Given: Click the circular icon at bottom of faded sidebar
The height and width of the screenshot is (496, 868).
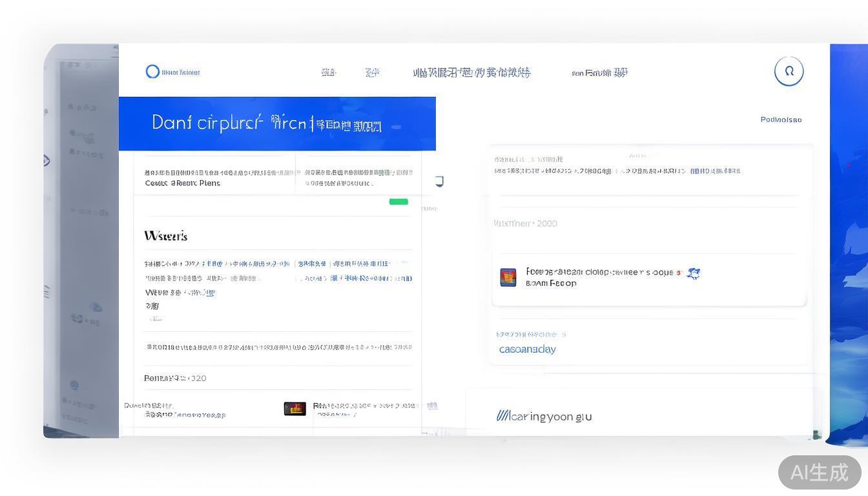Looking at the screenshot, I should [74, 386].
